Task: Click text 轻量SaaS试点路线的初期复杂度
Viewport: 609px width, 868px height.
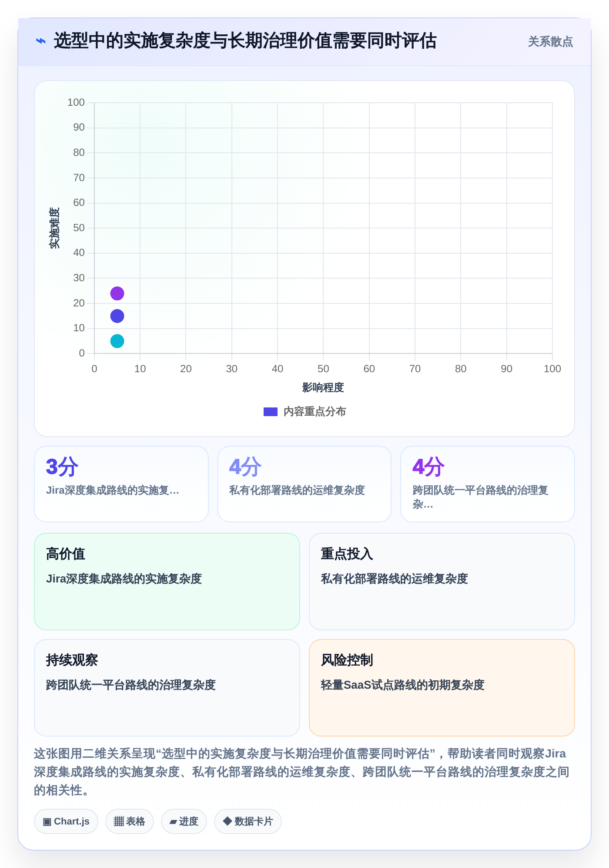Action: (403, 685)
